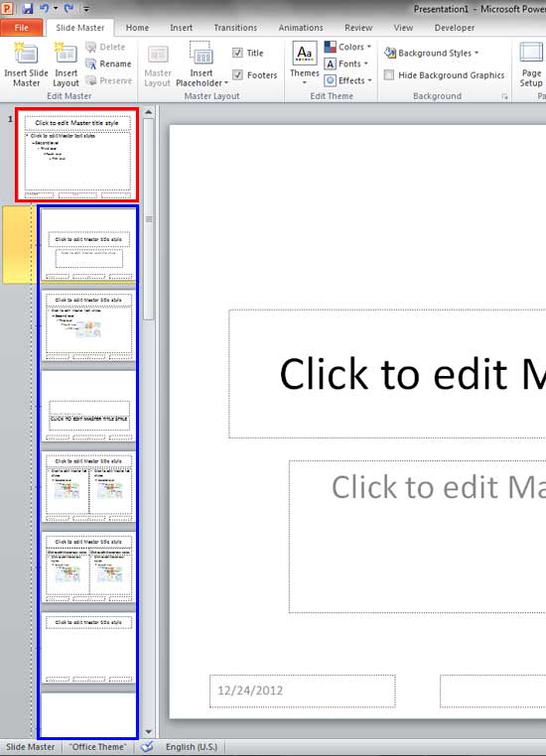
Task: Click the Save icon in Quick Access Toolbar
Action: click(x=28, y=8)
